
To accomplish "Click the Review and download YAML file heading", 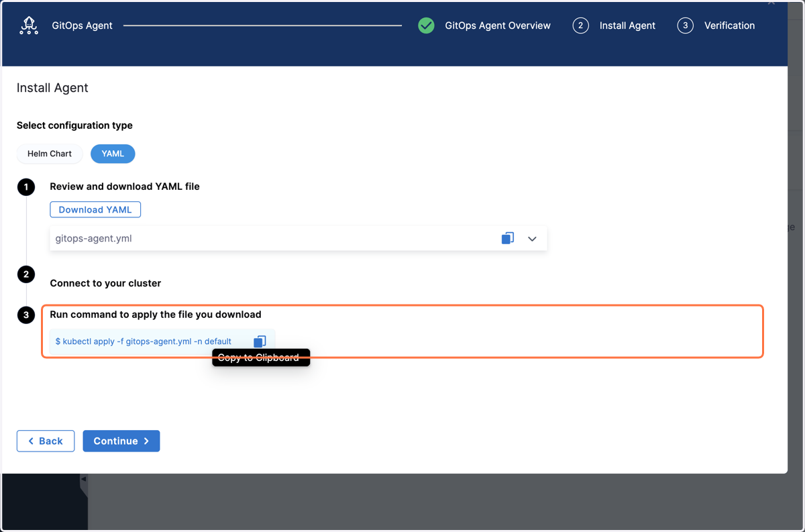I will click(x=125, y=187).
